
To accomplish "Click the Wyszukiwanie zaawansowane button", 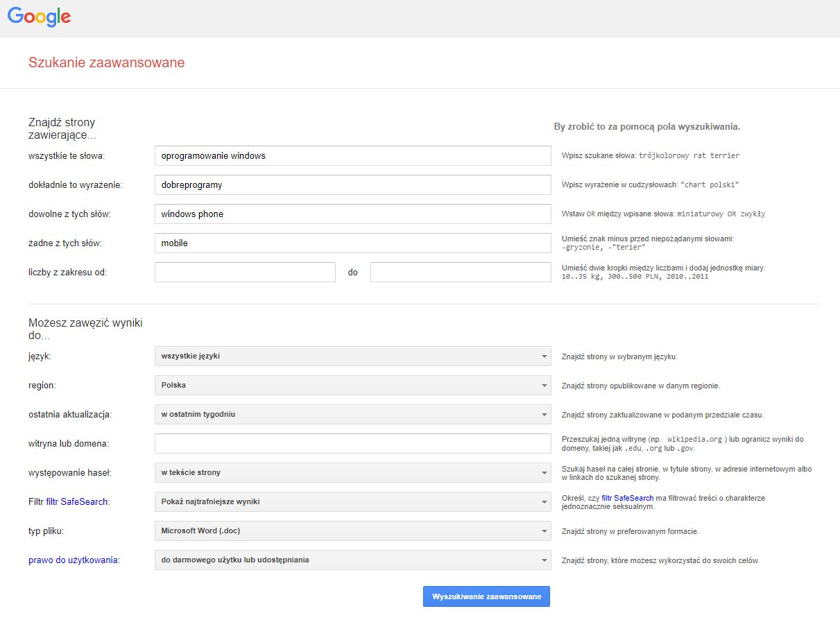I will point(486,596).
